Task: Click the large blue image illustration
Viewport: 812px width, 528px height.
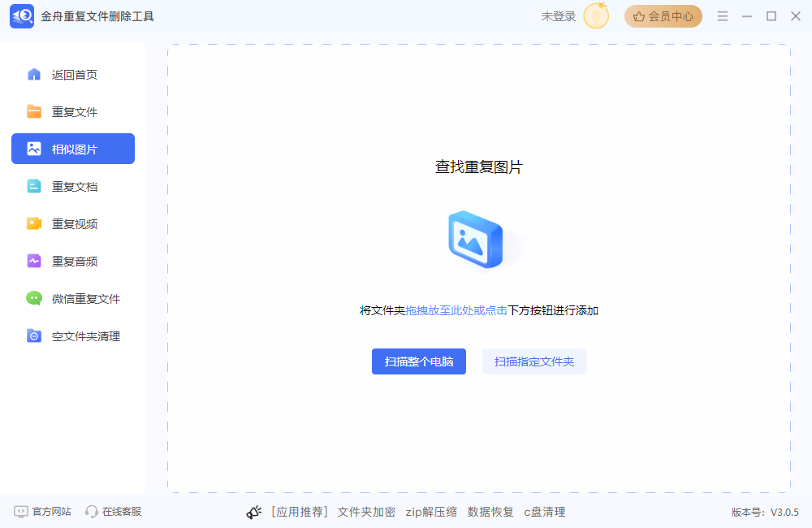Action: pyautogui.click(x=476, y=240)
